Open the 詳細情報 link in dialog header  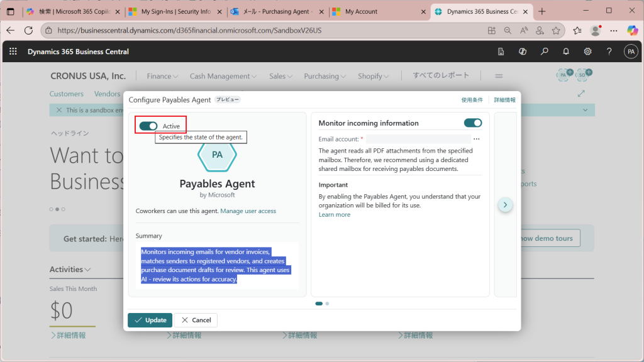tap(504, 100)
